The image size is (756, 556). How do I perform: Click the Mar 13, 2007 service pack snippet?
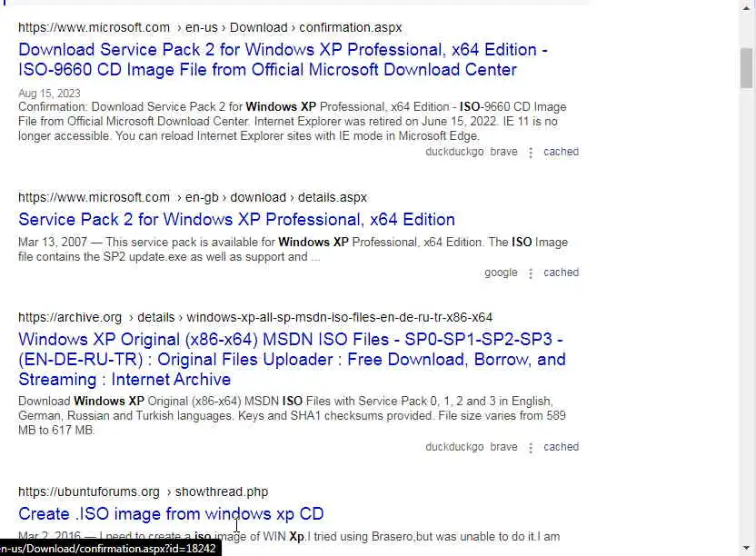tap(293, 249)
